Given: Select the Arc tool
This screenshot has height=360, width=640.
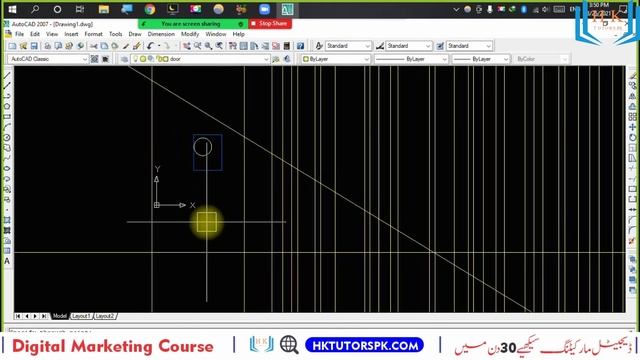Looking at the screenshot, I should coord(7,127).
